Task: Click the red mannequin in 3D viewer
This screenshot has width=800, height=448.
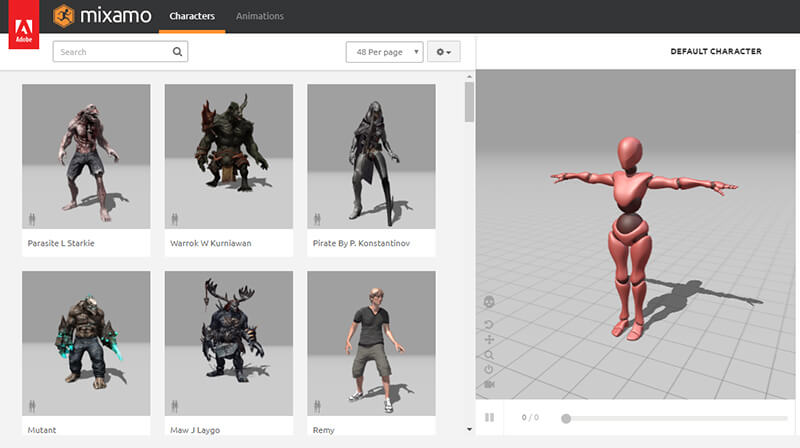Action: click(x=633, y=237)
